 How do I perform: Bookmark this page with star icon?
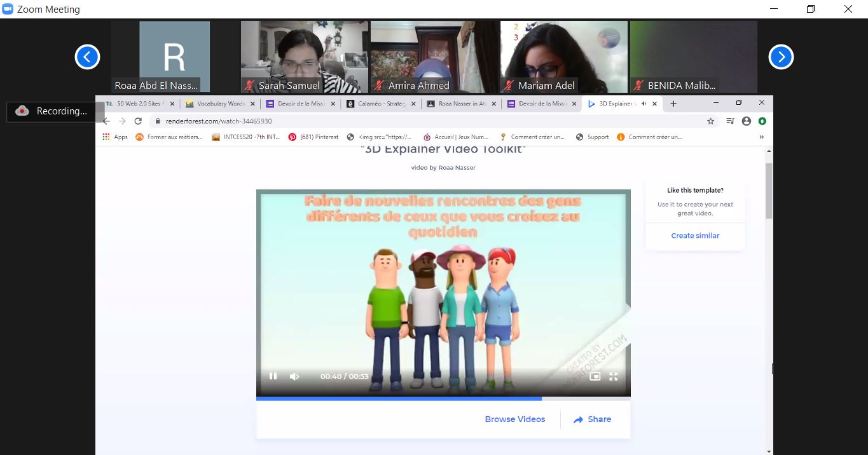coord(710,121)
